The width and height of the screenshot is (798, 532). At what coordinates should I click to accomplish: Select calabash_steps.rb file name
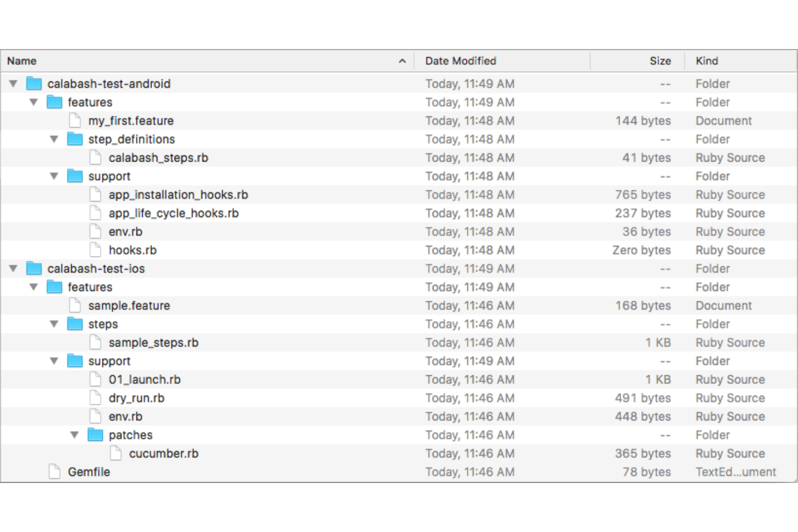click(159, 157)
